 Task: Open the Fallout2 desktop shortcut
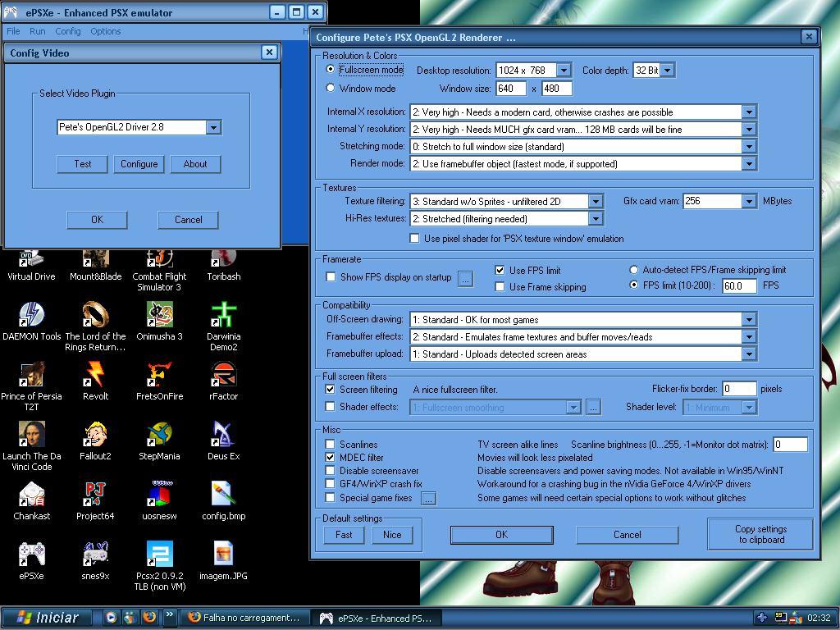coord(95,441)
